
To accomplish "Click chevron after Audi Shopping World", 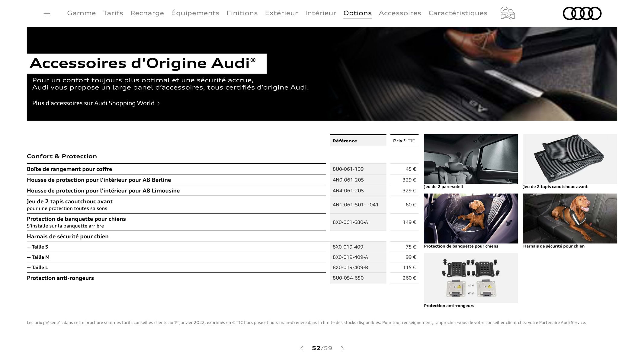I will point(159,103).
